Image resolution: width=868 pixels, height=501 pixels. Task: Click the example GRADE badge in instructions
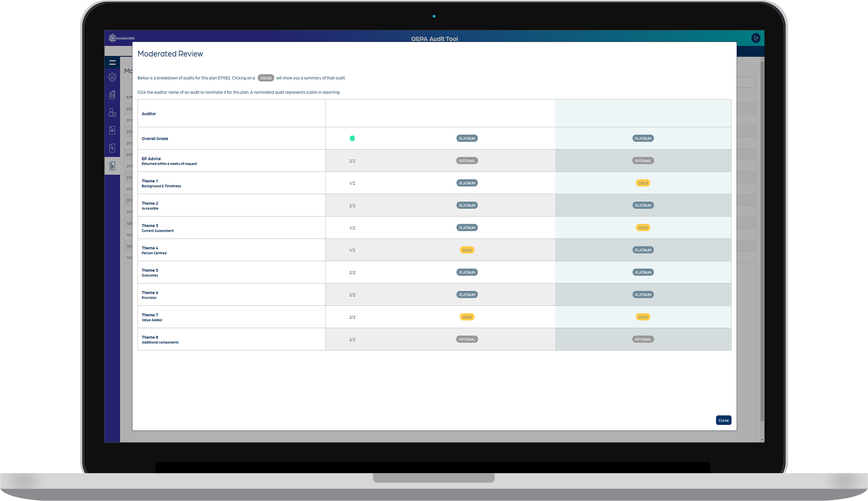[x=266, y=78]
